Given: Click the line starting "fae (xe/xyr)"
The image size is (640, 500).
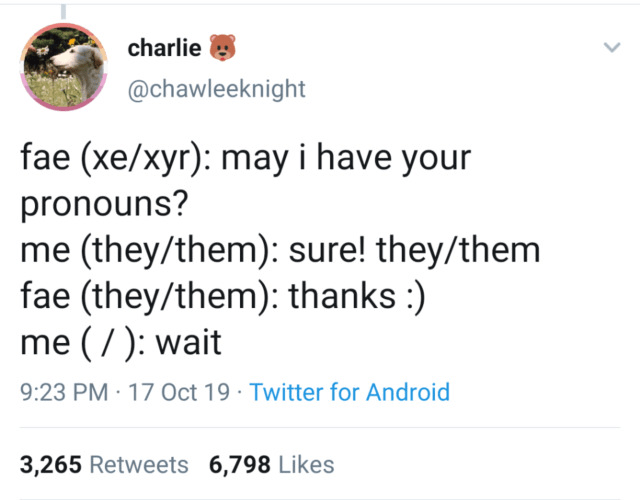Looking at the screenshot, I should click(245, 159).
